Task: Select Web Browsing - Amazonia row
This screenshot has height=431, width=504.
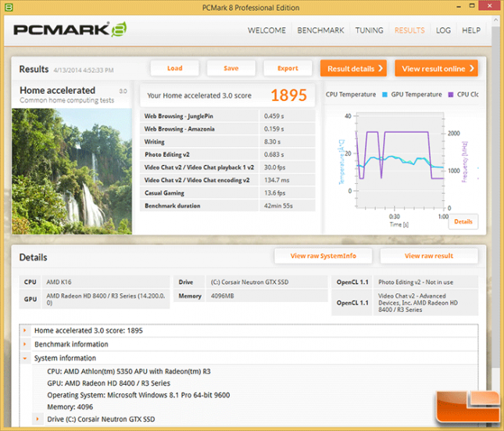Action: pos(227,129)
